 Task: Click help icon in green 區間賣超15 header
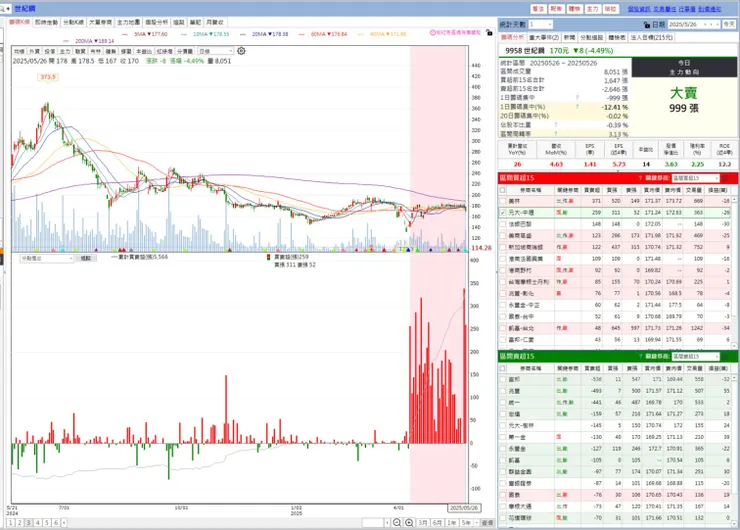pos(640,356)
